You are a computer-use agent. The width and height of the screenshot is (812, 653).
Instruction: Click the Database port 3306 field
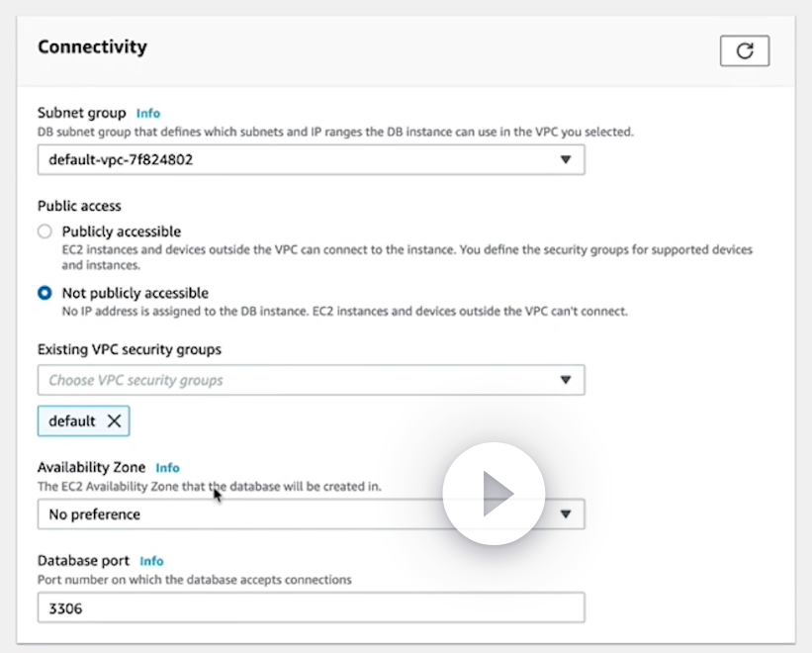312,607
